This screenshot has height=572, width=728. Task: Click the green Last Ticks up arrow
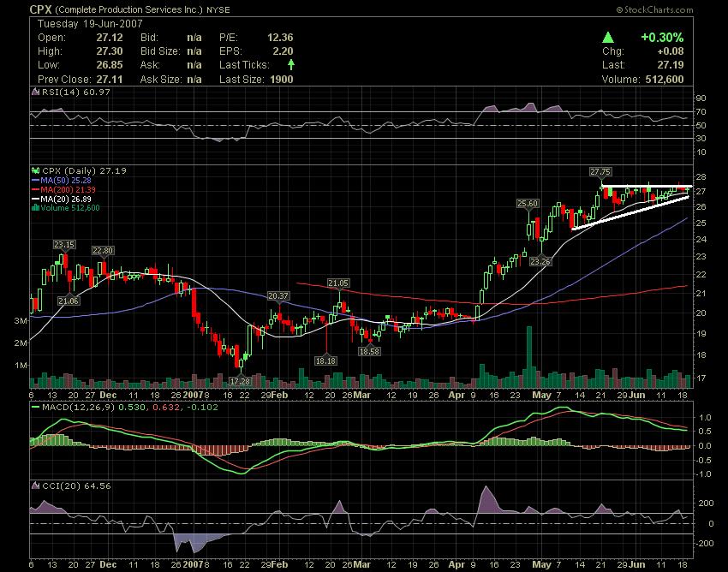point(291,64)
